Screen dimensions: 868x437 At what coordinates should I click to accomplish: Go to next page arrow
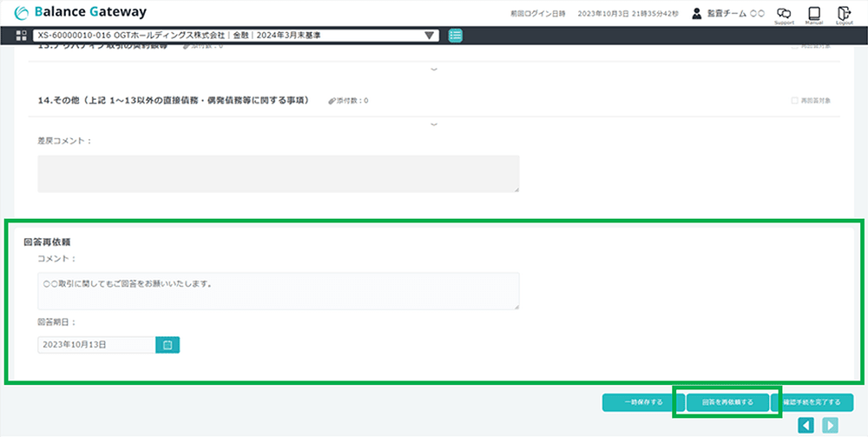[831, 425]
